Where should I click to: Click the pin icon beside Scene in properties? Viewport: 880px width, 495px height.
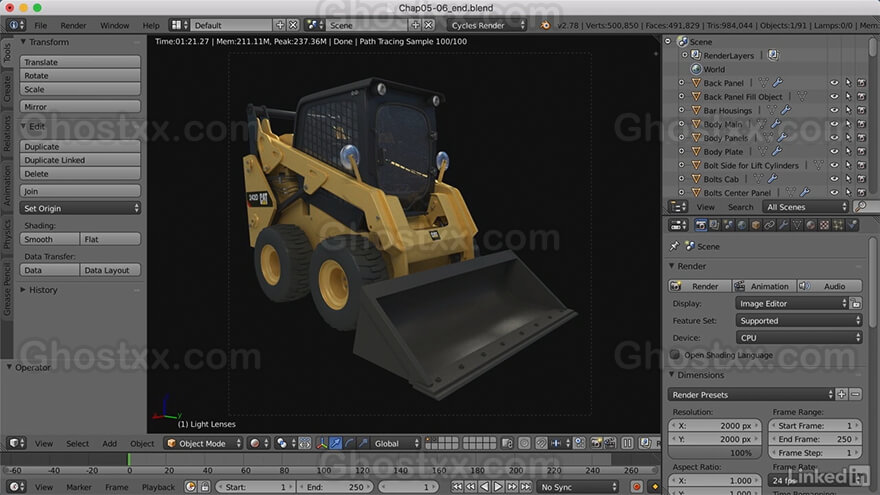674,246
